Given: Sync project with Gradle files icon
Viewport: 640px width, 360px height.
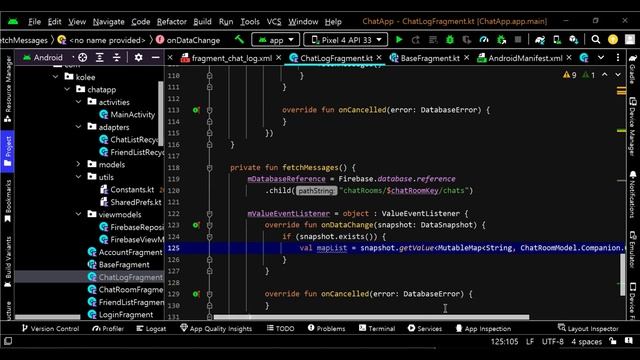Looking at the screenshot, I should (x=540, y=40).
